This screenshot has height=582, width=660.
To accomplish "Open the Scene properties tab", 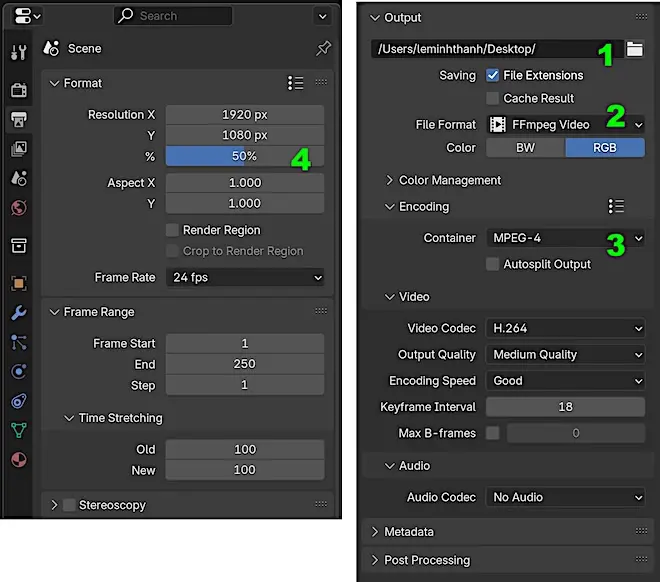I will pyautogui.click(x=19, y=178).
